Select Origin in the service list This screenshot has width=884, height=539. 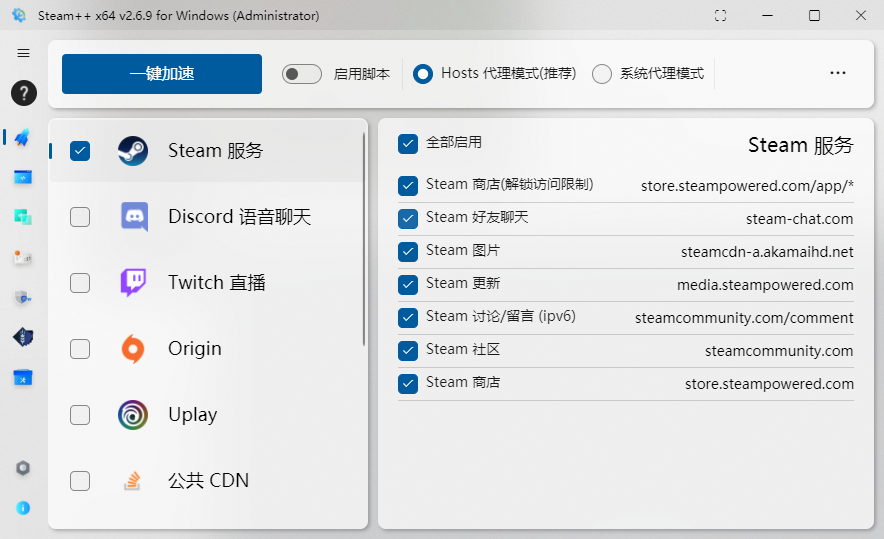click(195, 349)
